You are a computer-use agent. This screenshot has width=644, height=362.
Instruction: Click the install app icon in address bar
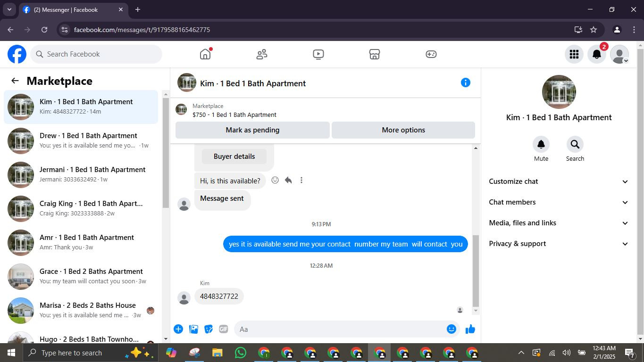(x=578, y=30)
